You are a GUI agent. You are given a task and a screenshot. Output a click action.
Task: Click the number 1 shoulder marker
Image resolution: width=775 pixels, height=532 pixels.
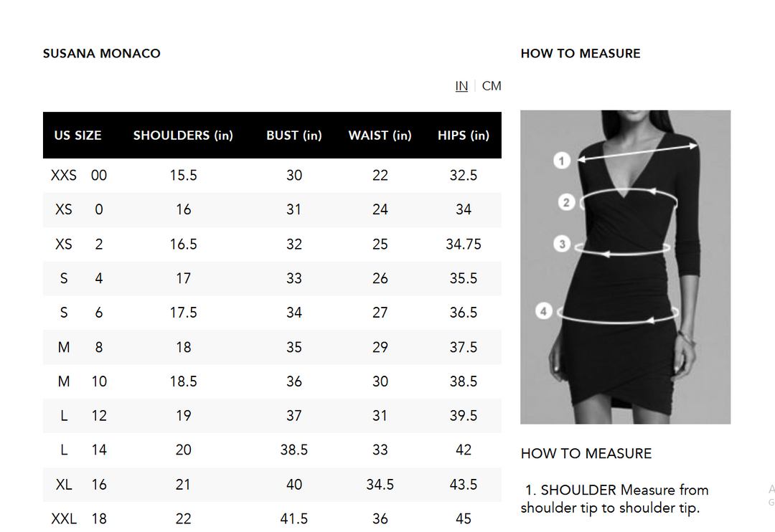[562, 161]
